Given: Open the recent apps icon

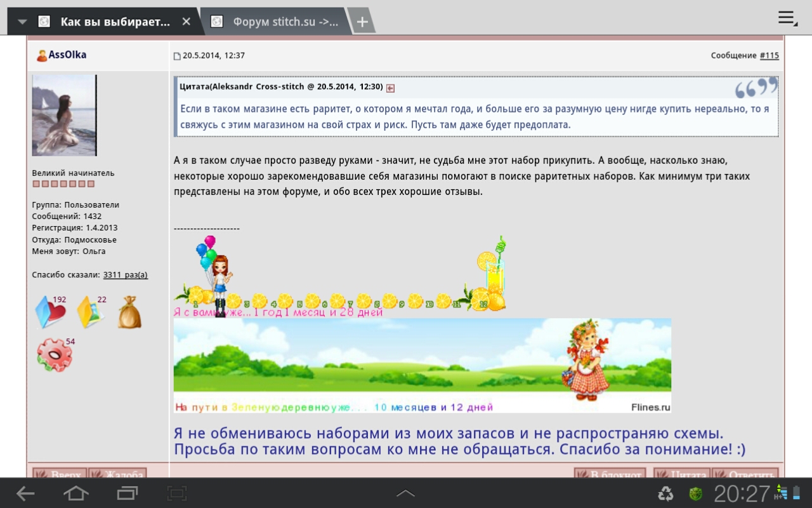Looking at the screenshot, I should tap(127, 493).
